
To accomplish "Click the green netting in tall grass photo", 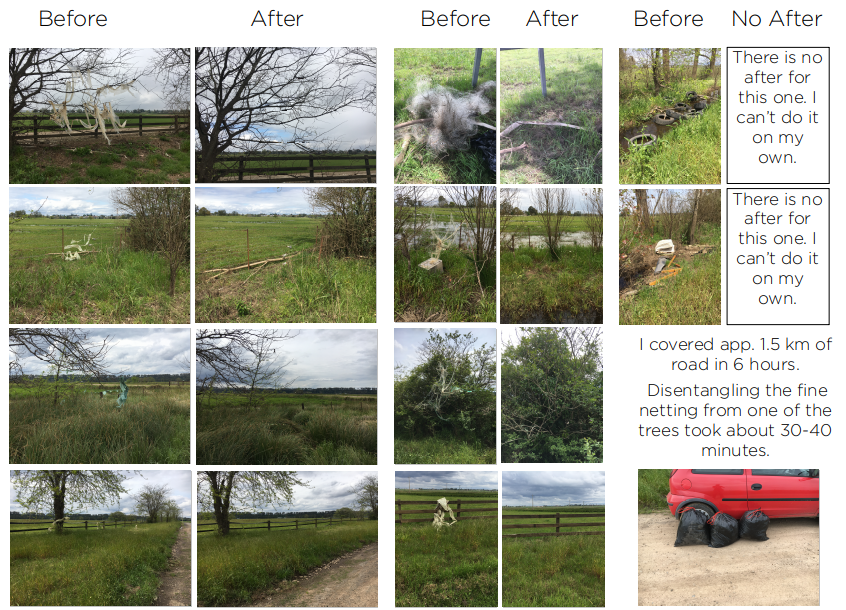I will (99, 396).
